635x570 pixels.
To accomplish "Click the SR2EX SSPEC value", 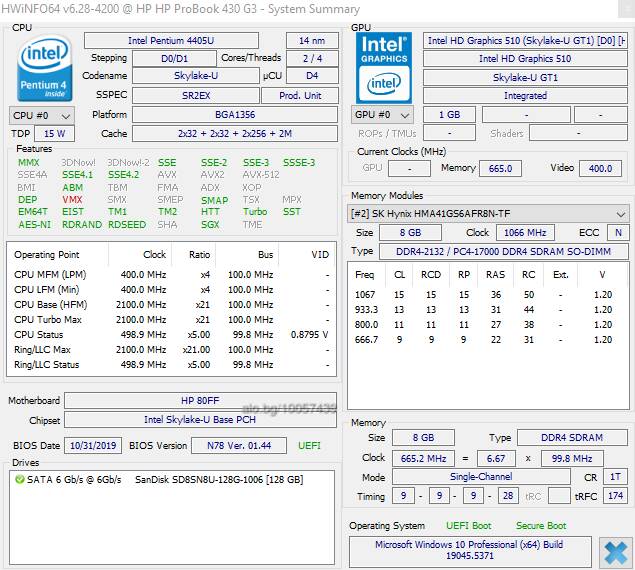I will pyautogui.click(x=196, y=96).
